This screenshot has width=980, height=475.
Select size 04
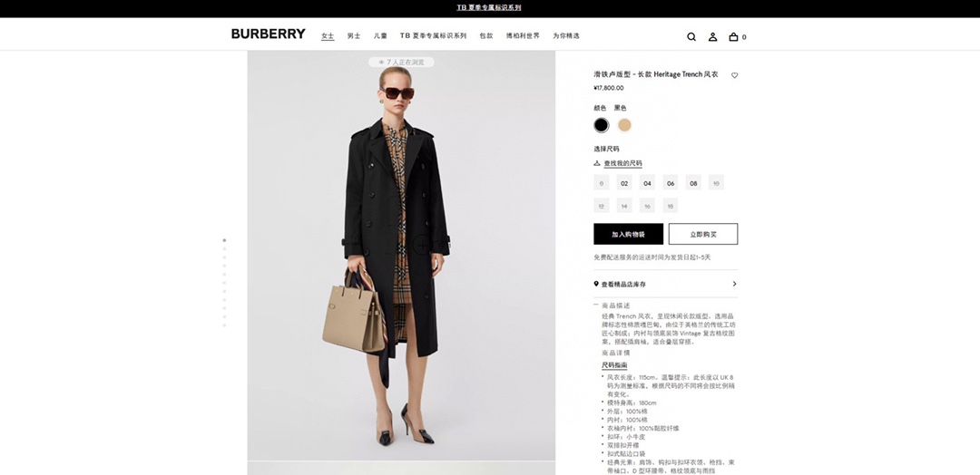648,183
